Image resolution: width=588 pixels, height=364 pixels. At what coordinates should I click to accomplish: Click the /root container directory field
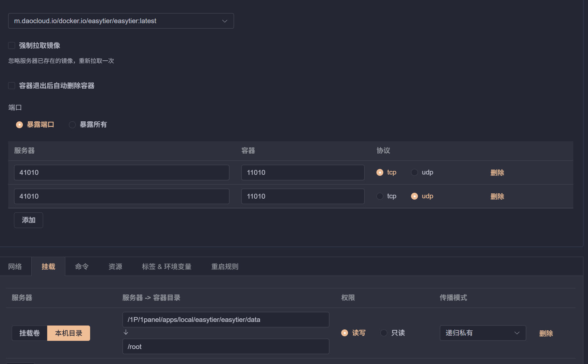click(x=226, y=346)
